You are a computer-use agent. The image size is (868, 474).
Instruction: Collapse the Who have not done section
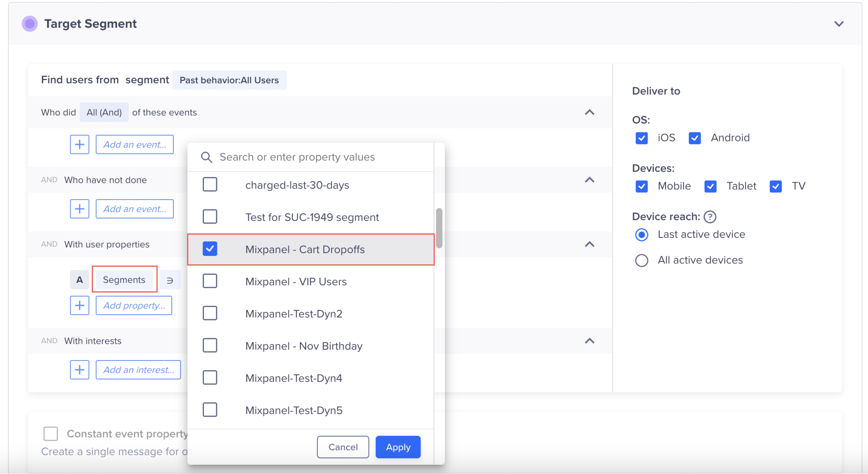[590, 180]
